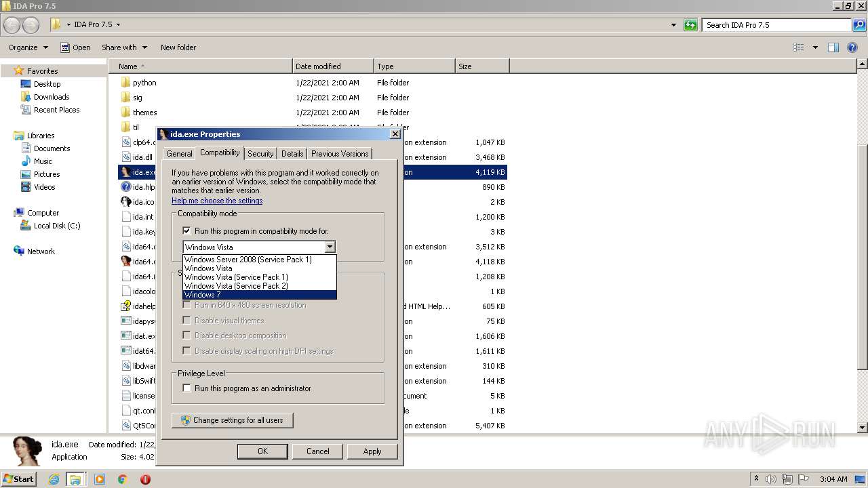Open the Organize dropdown menu
This screenshot has width=868, height=488.
point(28,47)
